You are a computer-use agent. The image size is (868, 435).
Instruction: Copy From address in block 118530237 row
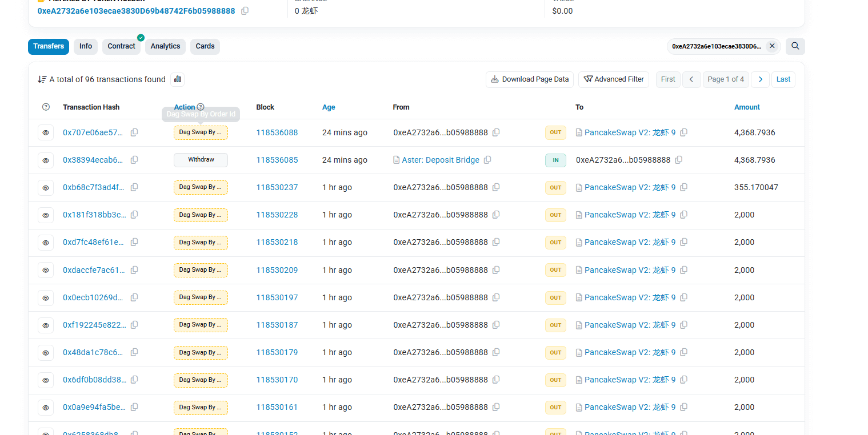coord(496,187)
